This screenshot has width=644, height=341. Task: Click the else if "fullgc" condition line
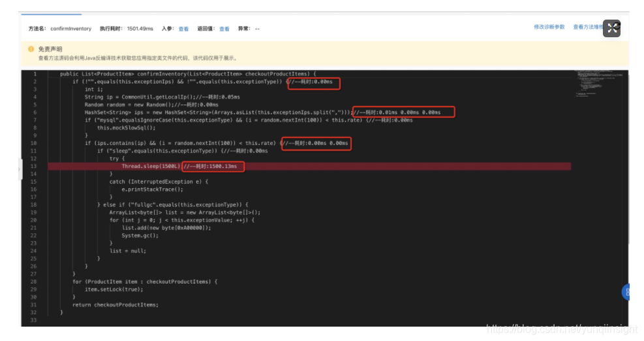click(x=172, y=205)
